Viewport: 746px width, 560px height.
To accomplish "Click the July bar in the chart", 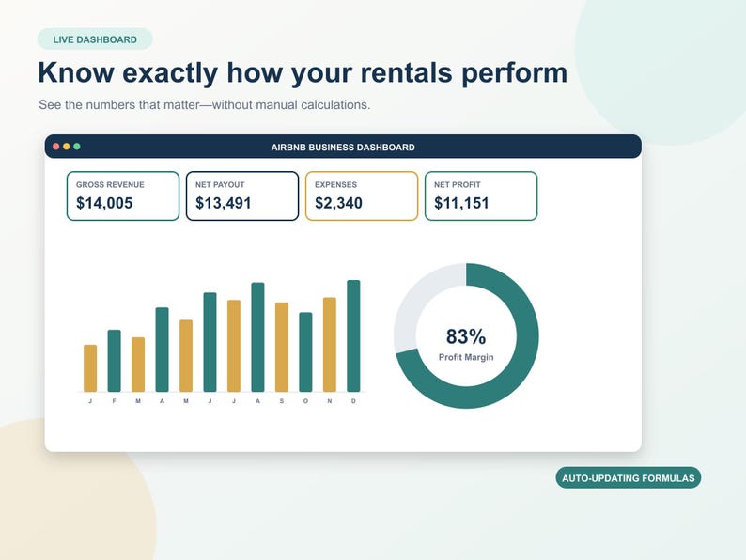I will 234,346.
